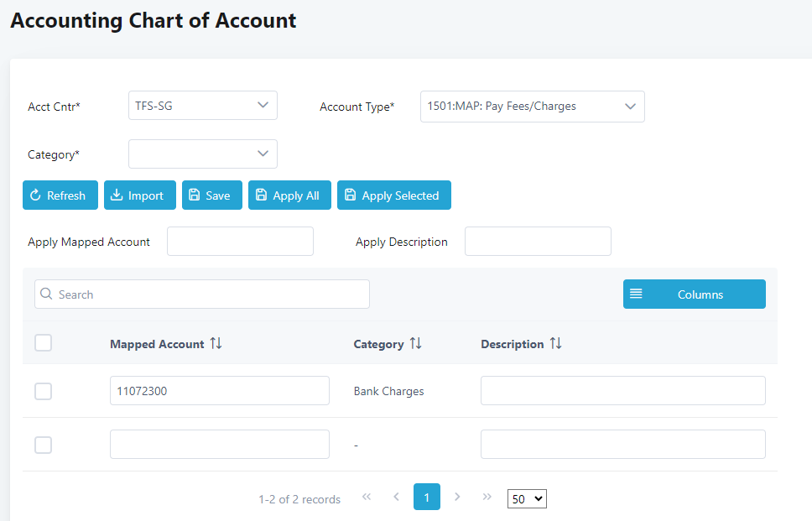This screenshot has width=812, height=521.
Task: Change page size from 50
Action: click(x=527, y=498)
